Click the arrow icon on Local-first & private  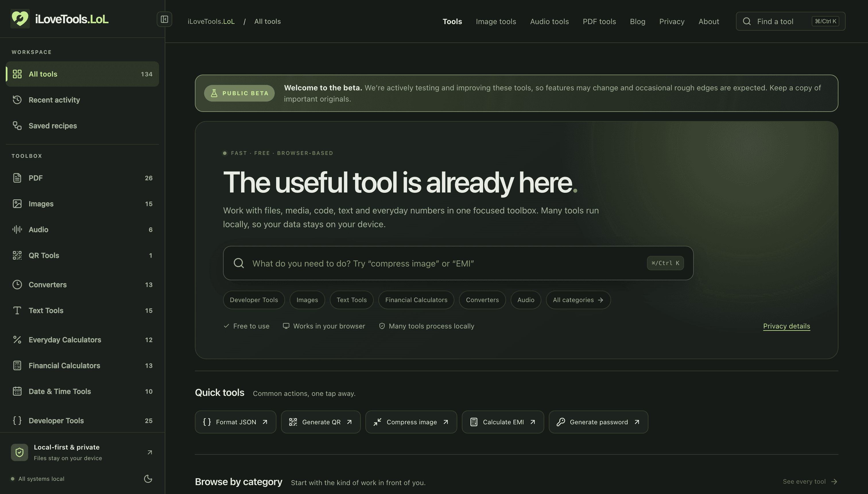(150, 452)
